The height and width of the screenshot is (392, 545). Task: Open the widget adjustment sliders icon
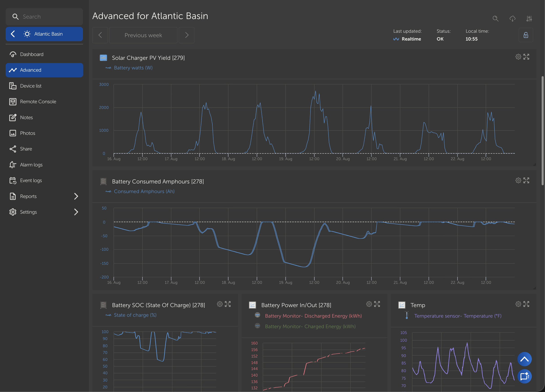tap(529, 19)
